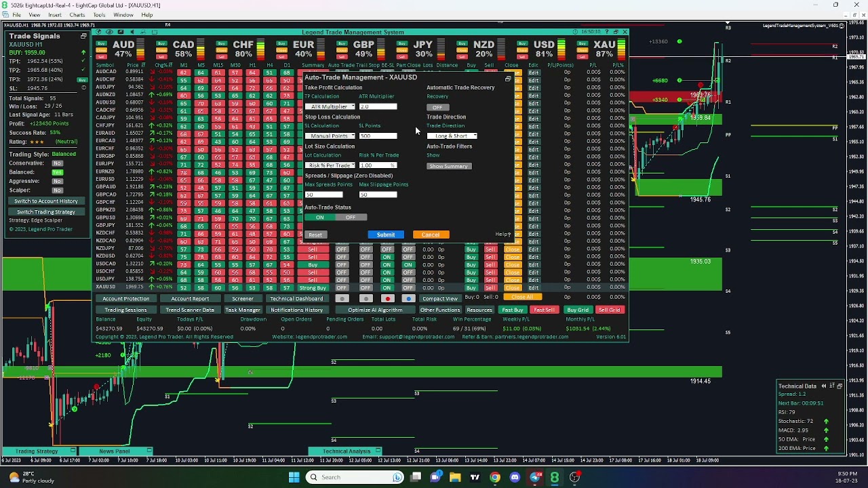Click the ATR Multiplier value field
This screenshot has width=868, height=488.
click(378, 107)
